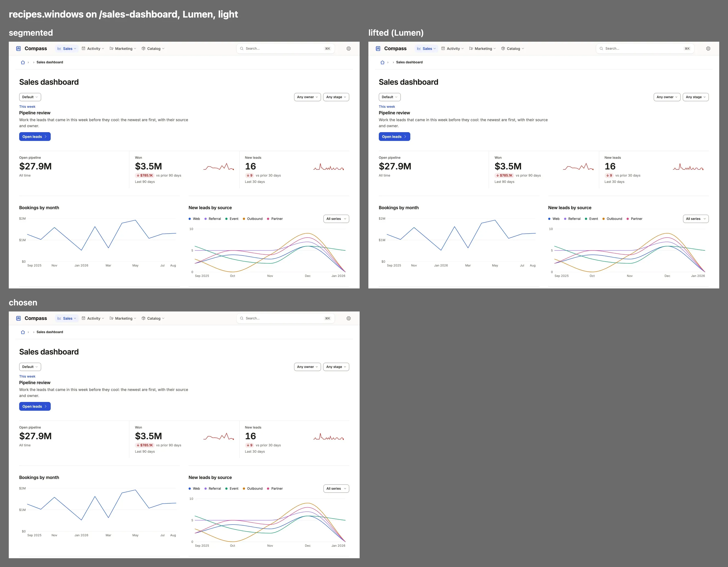Click the search magnifier icon in the lifted (Lumen) panel
Screen dimensions: 728x567
601,48
